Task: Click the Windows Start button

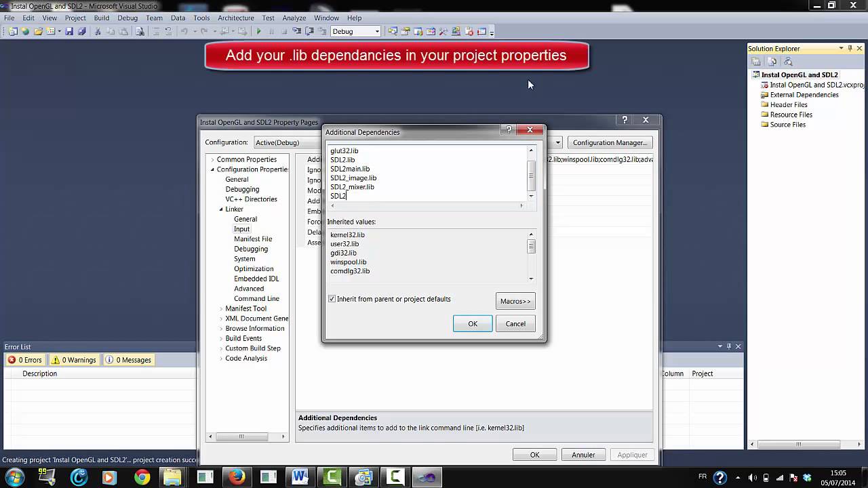Action: click(15, 477)
